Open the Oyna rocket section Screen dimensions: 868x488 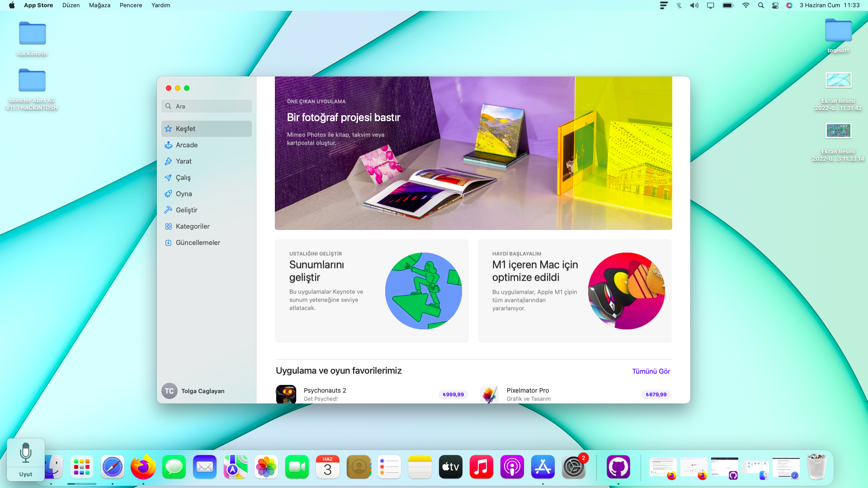click(184, 194)
